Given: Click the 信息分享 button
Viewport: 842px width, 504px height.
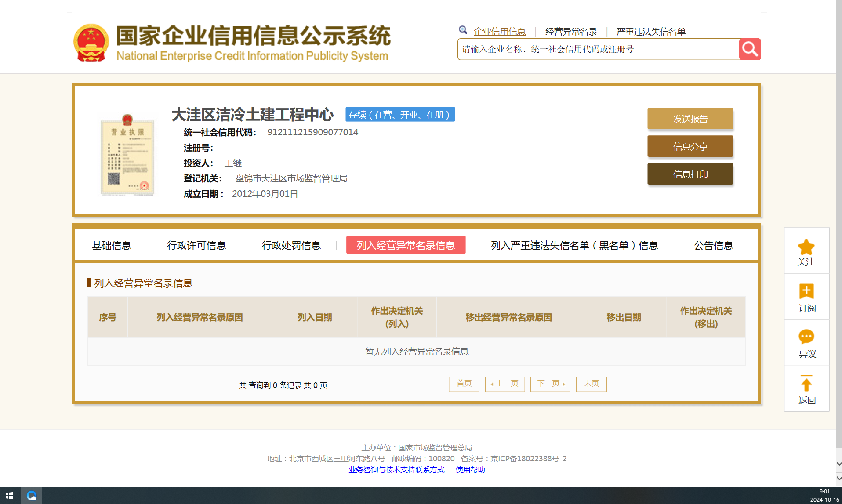Looking at the screenshot, I should (x=690, y=146).
